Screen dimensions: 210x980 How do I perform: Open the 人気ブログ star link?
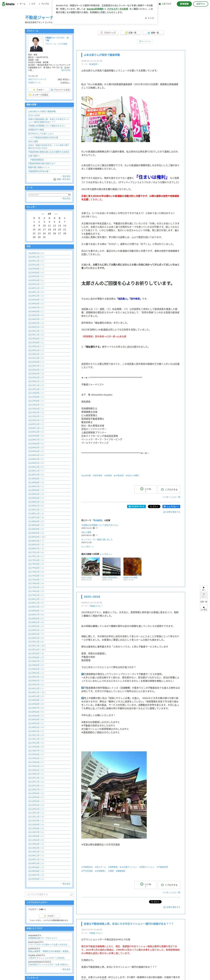[165, 4]
